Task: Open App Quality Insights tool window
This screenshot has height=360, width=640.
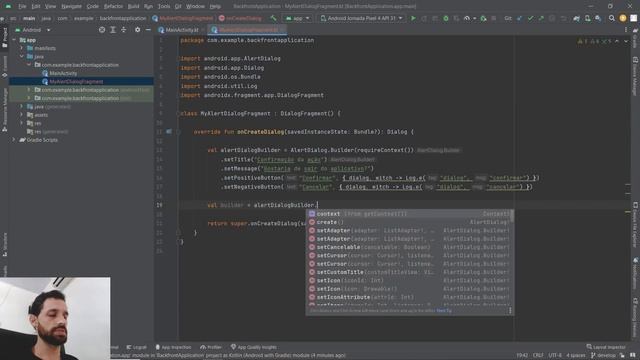Action: tap(253, 347)
